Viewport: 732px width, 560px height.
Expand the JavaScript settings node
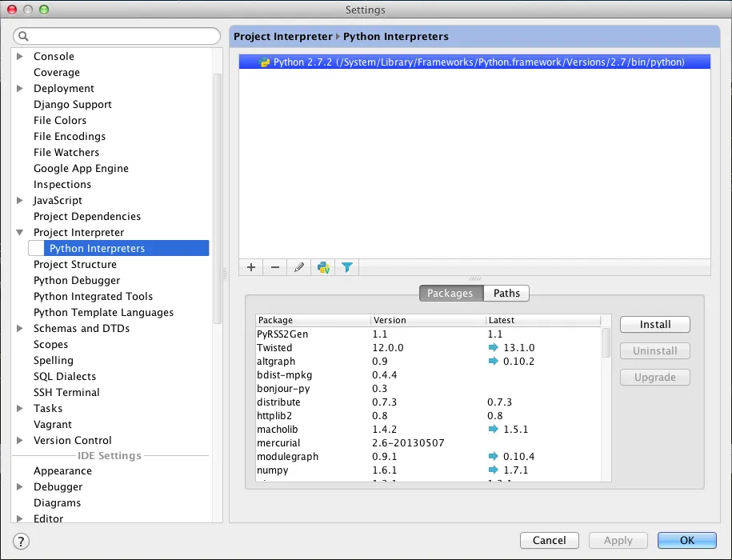20,200
